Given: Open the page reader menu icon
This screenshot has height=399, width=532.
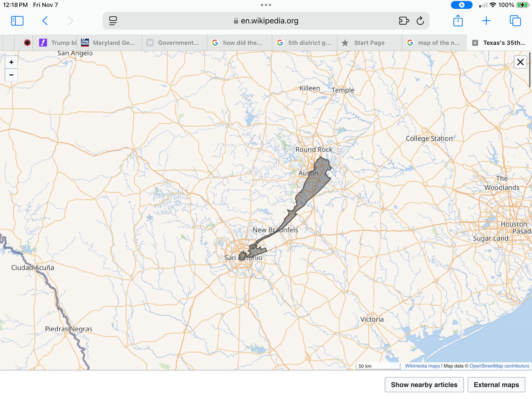Looking at the screenshot, I should [x=113, y=21].
